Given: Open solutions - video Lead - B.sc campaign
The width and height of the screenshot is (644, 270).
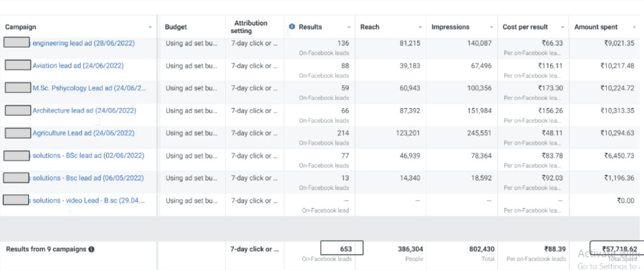Looking at the screenshot, I should [89, 201].
